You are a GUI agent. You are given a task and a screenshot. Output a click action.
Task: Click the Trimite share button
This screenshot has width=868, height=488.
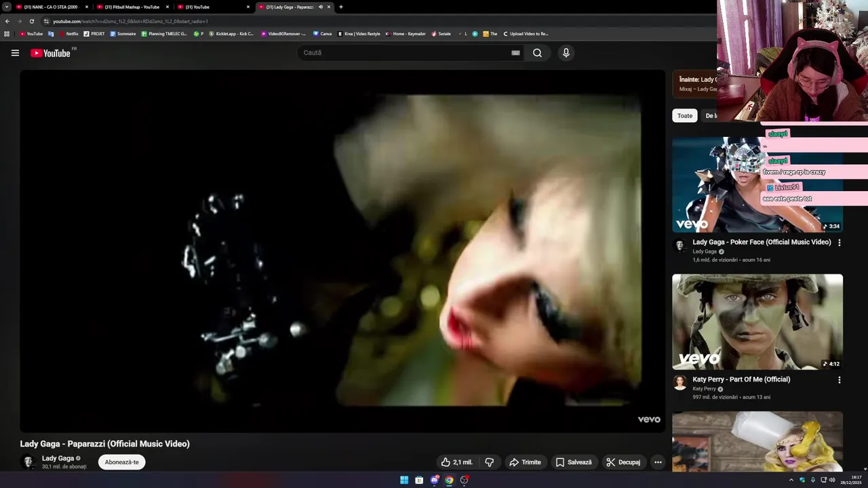pyautogui.click(x=525, y=462)
